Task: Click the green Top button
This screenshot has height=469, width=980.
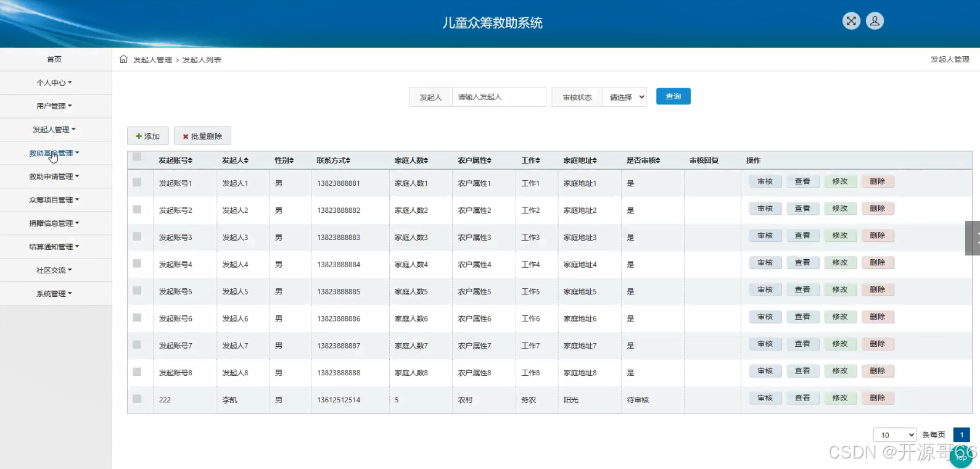Action: click(961, 457)
